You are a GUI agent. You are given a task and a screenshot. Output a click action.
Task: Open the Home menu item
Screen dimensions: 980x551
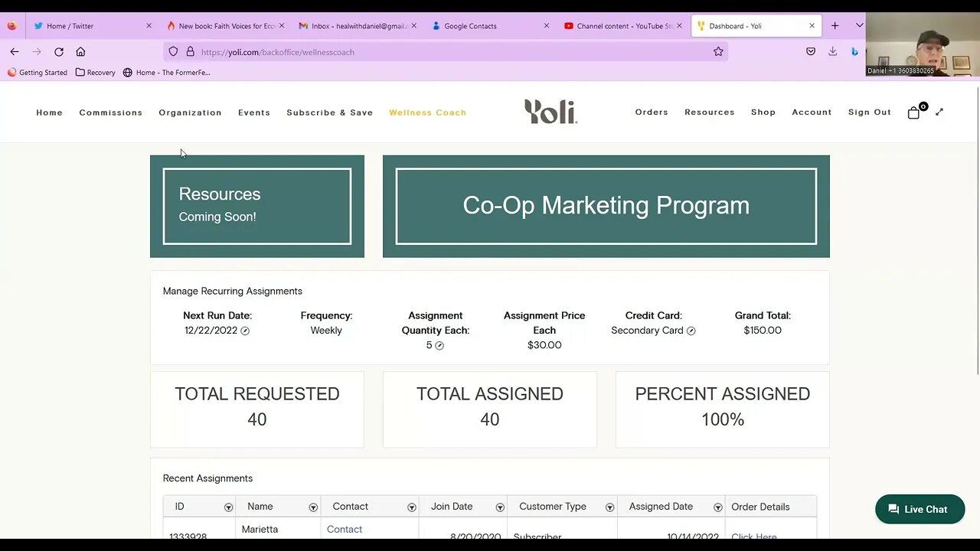click(x=49, y=112)
